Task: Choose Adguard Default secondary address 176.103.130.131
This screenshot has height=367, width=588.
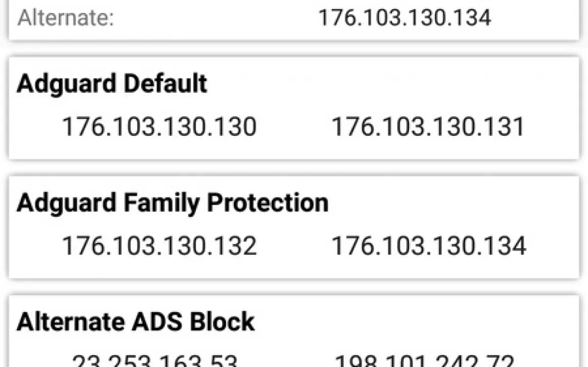Action: coord(428,127)
